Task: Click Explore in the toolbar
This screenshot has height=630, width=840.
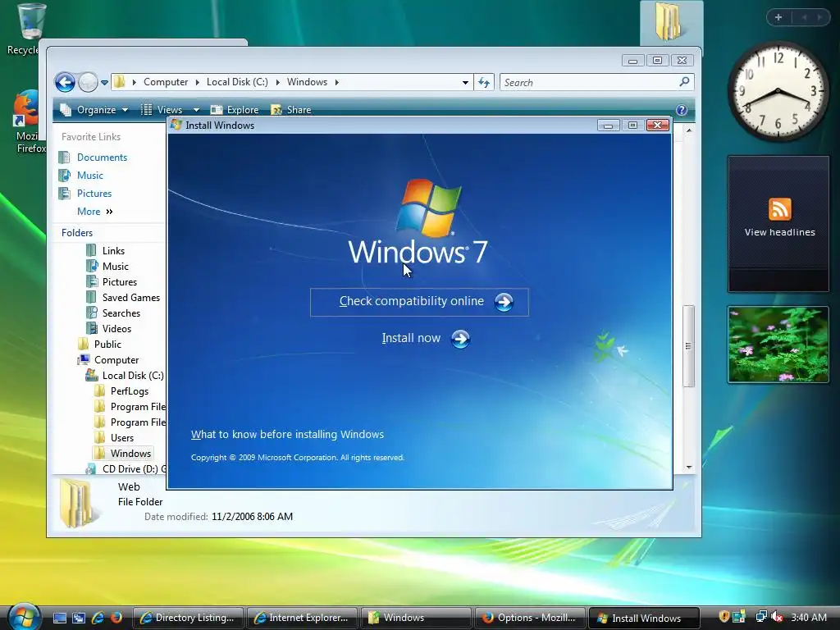Action: coord(235,110)
